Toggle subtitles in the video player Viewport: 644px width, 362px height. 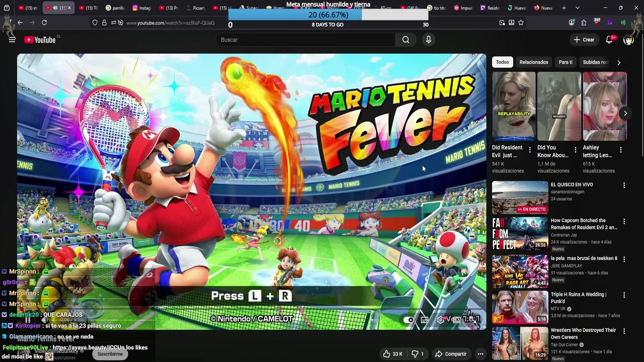(425, 319)
